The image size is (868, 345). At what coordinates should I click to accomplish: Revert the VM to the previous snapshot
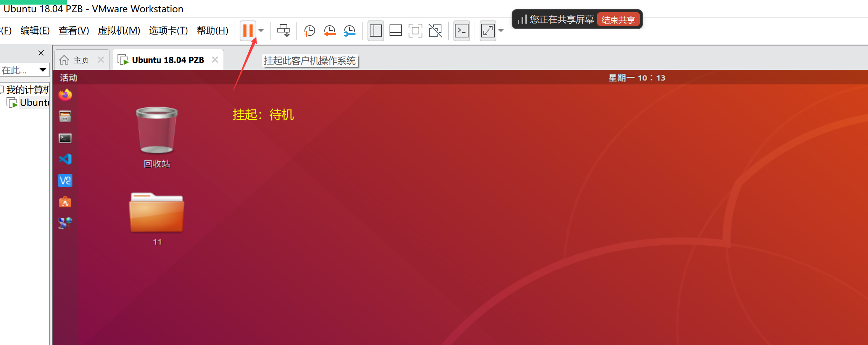point(330,31)
